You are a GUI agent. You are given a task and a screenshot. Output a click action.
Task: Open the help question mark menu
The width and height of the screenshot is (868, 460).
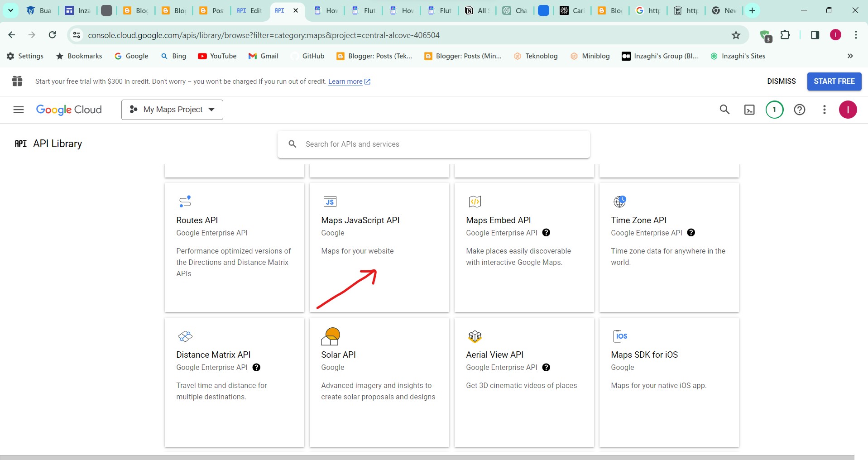pyautogui.click(x=800, y=110)
